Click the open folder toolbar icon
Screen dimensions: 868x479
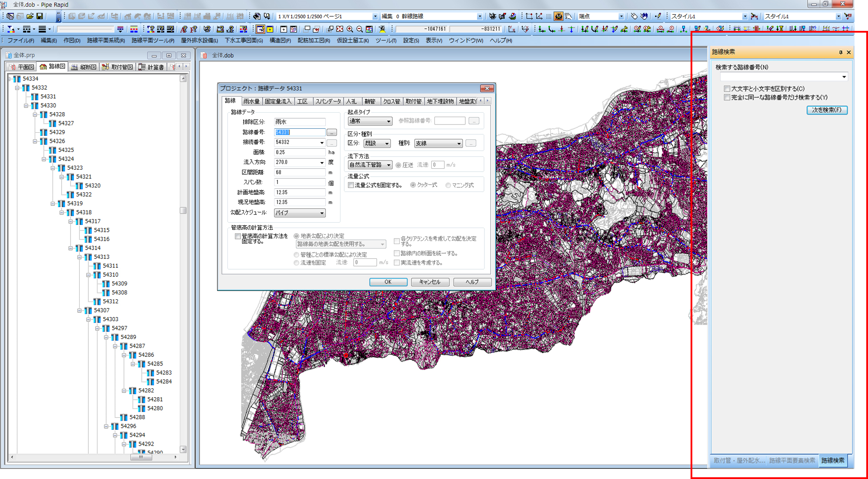coord(30,16)
